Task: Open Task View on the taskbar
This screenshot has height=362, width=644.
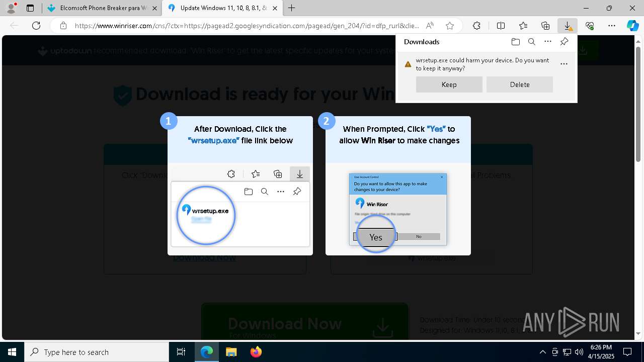Action: (x=181, y=352)
